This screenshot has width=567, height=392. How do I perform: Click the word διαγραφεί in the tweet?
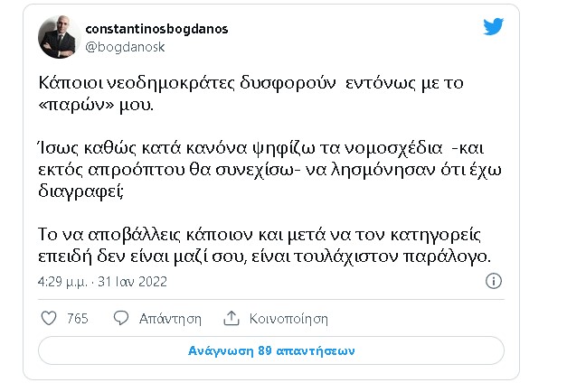[80, 191]
